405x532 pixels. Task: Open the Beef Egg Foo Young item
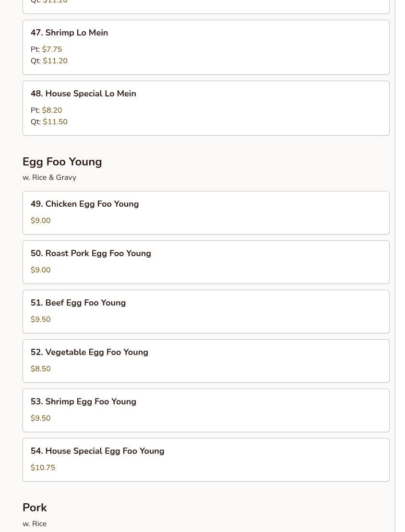[78, 303]
